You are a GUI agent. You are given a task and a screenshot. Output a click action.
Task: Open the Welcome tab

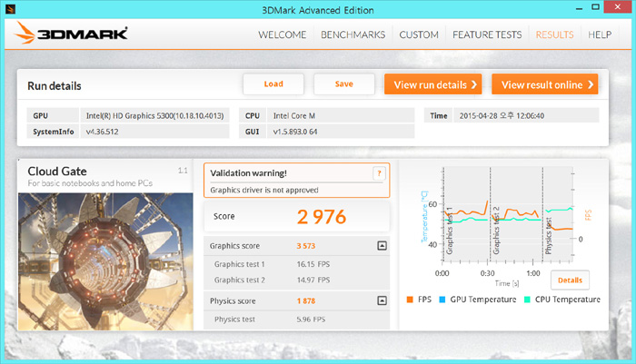(x=282, y=34)
